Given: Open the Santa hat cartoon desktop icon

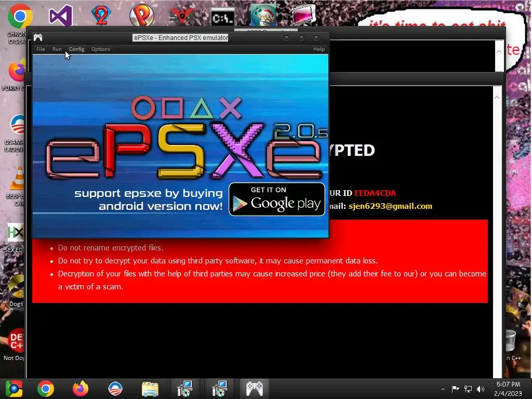Looking at the screenshot, I should click(263, 15).
